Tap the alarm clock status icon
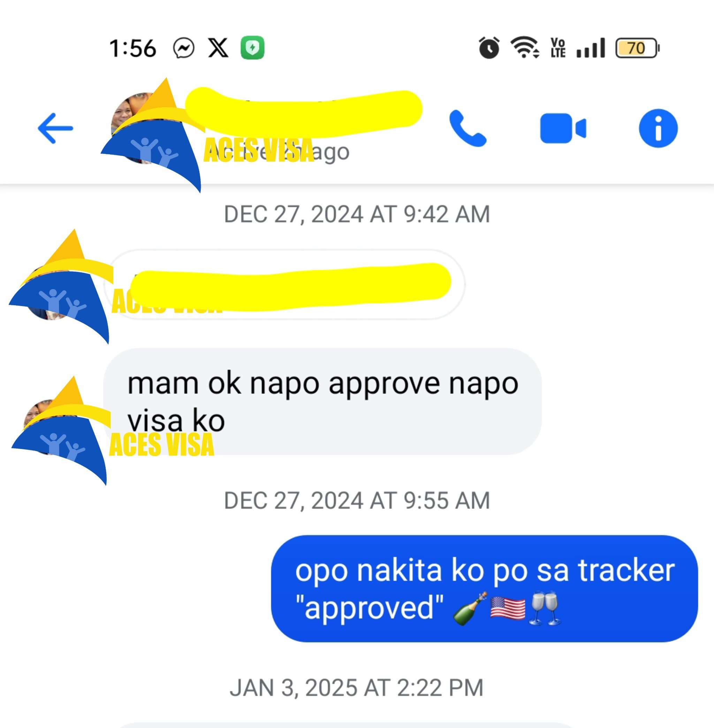This screenshot has width=714, height=728. coord(489,48)
